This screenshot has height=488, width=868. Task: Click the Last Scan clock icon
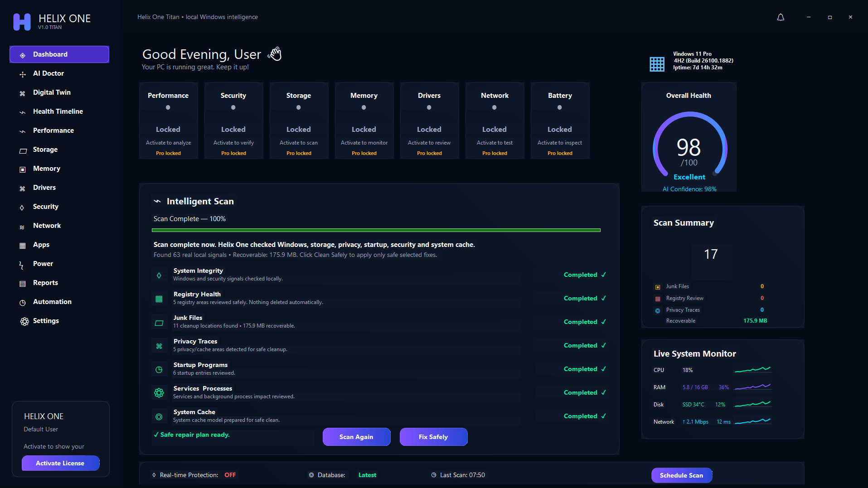point(434,475)
